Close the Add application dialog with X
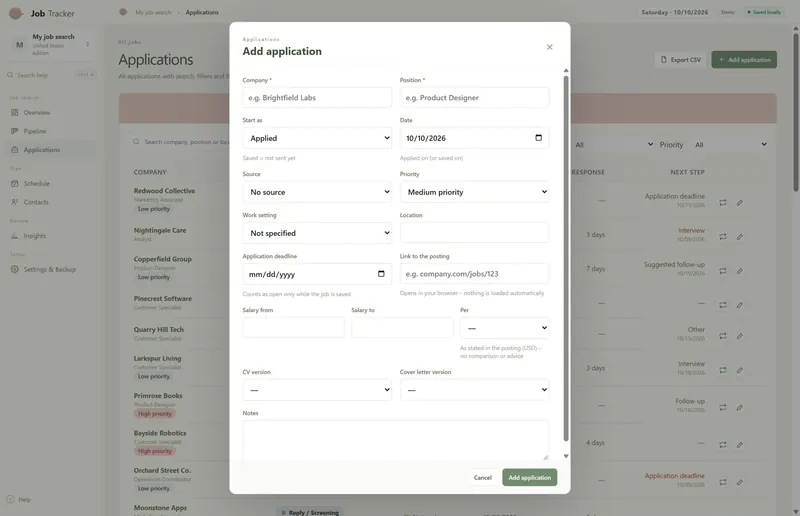The height and width of the screenshot is (516, 800). click(x=549, y=47)
